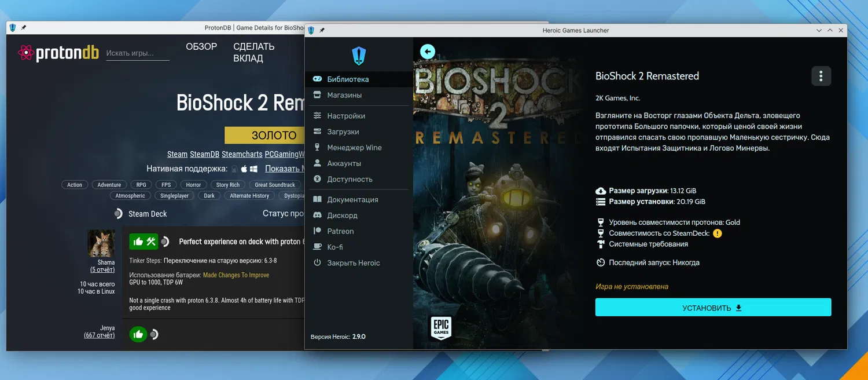Click the install size storage icon
The height and width of the screenshot is (380, 868).
pos(601,202)
